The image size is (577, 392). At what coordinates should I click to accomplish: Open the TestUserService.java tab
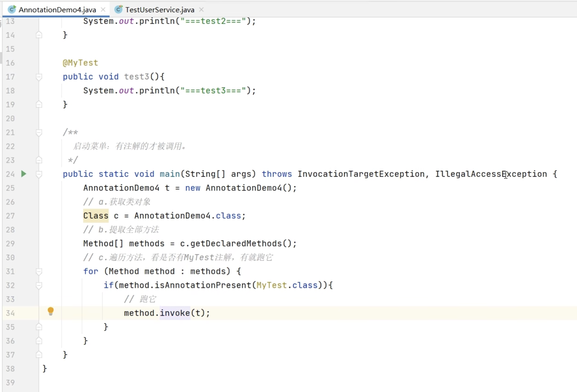(x=160, y=10)
